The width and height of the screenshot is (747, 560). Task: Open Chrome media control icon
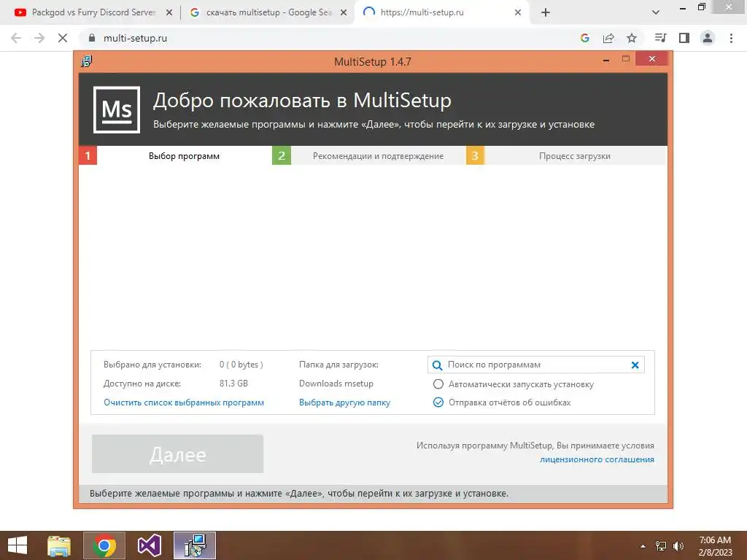[661, 38]
